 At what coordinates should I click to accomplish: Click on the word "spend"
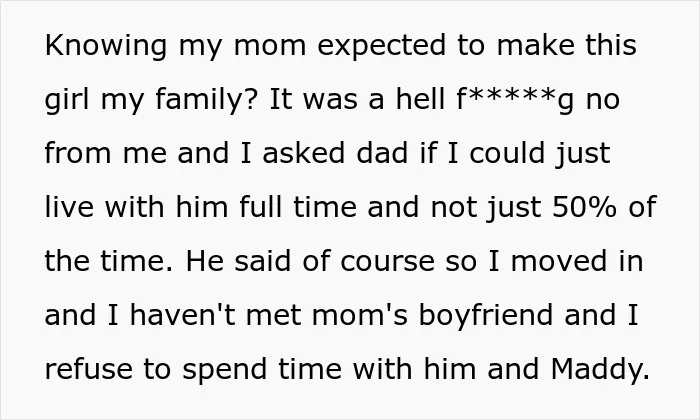tap(225, 371)
